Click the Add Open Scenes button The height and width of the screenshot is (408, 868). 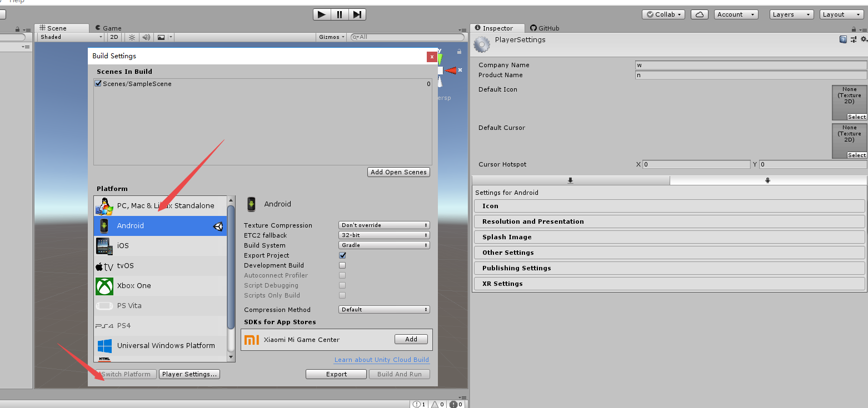398,172
